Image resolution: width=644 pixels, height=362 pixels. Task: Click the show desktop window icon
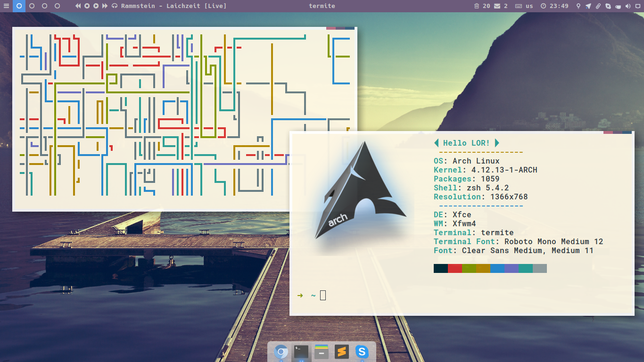(x=638, y=6)
